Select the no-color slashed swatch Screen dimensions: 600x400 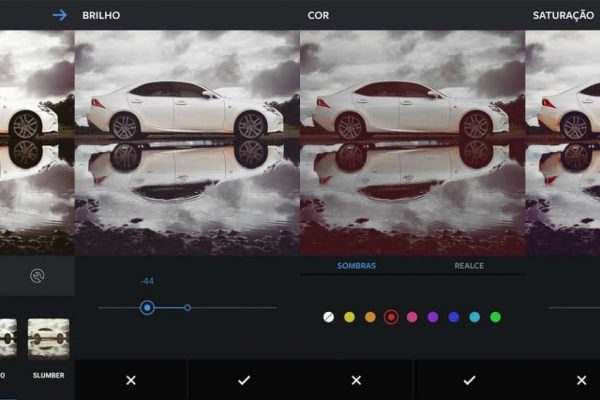point(328,317)
